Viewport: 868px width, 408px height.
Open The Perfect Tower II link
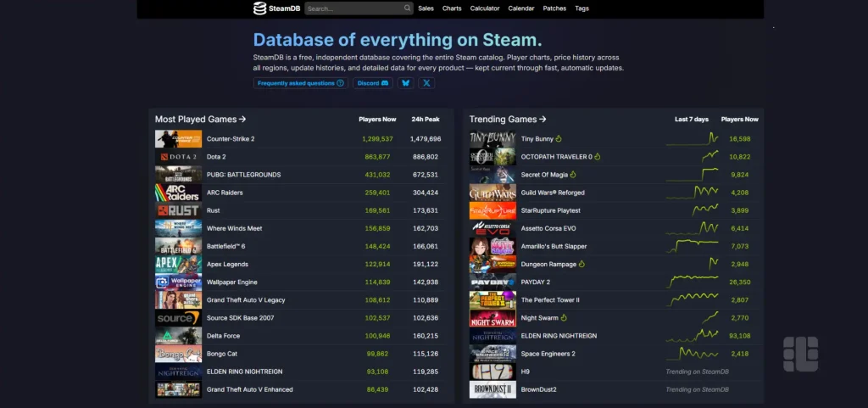(550, 300)
